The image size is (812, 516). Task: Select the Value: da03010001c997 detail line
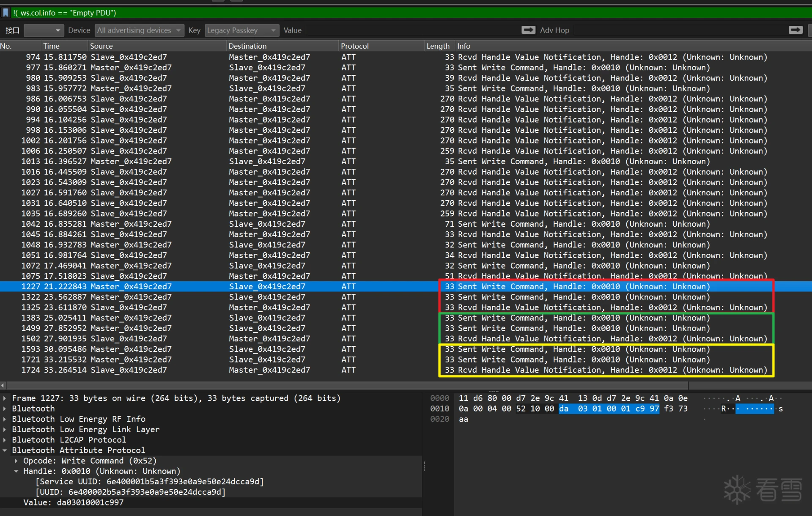pyautogui.click(x=74, y=502)
